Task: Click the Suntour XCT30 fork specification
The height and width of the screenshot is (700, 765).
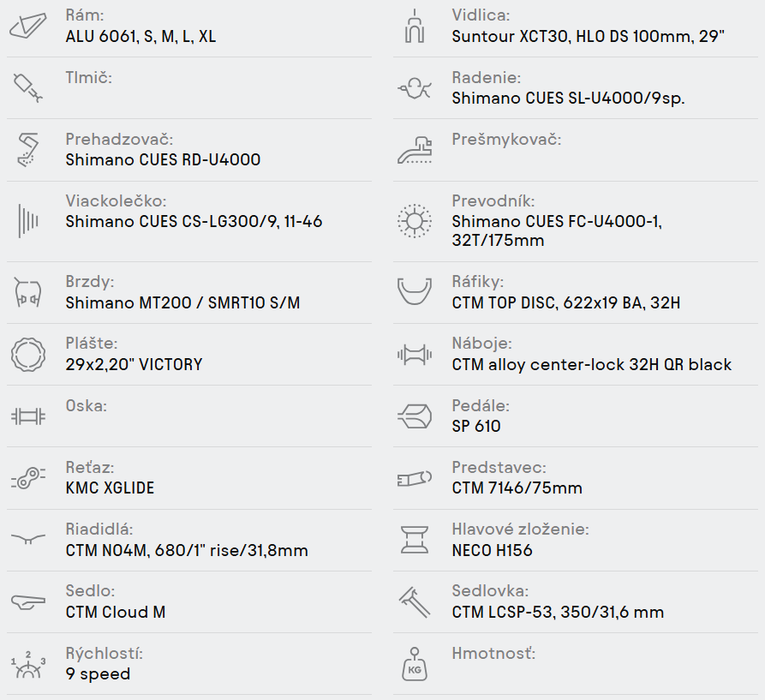Action: pos(589,37)
